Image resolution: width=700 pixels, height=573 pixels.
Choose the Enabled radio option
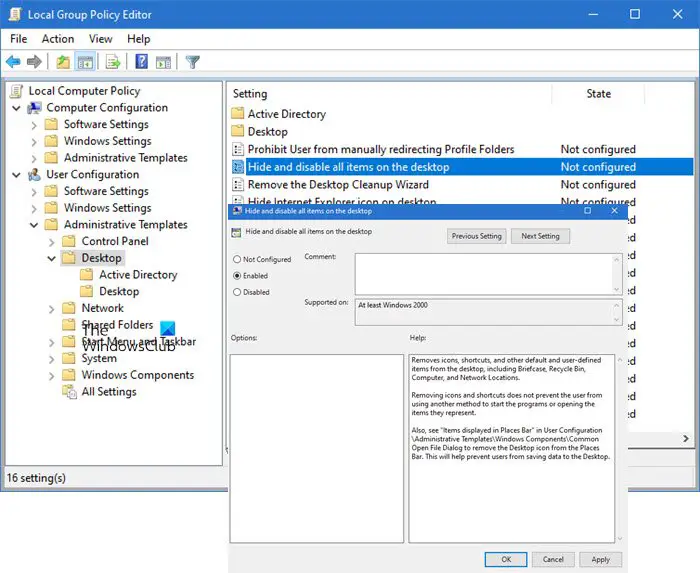point(237,276)
